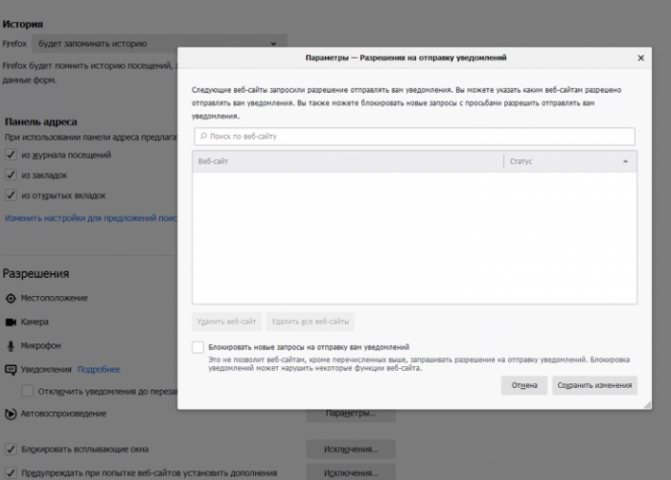Open 'Параметры...' button for Автовоспроизведение
The image size is (671, 480).
[350, 413]
